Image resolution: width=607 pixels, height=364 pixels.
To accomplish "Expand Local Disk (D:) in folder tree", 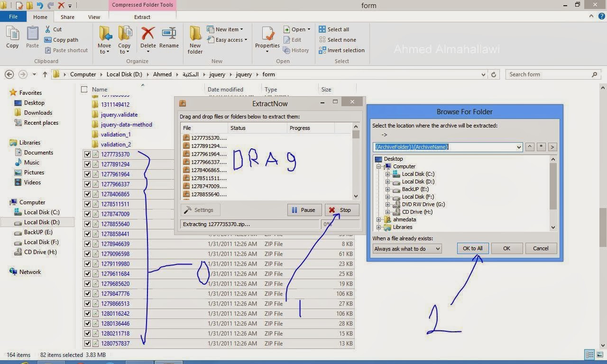I will [387, 182].
